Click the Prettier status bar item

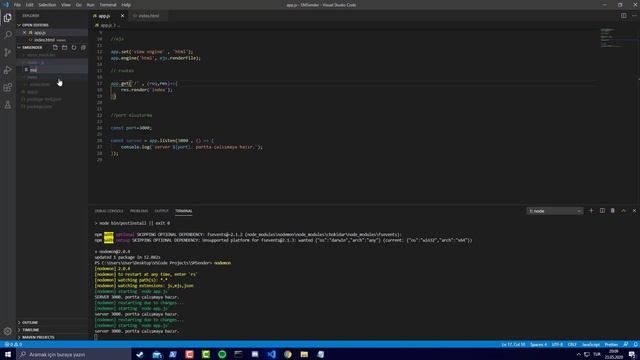[x=611, y=344]
